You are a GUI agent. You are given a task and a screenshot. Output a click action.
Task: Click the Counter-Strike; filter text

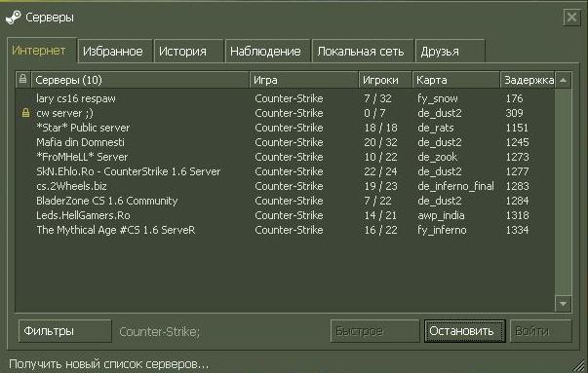click(x=160, y=331)
